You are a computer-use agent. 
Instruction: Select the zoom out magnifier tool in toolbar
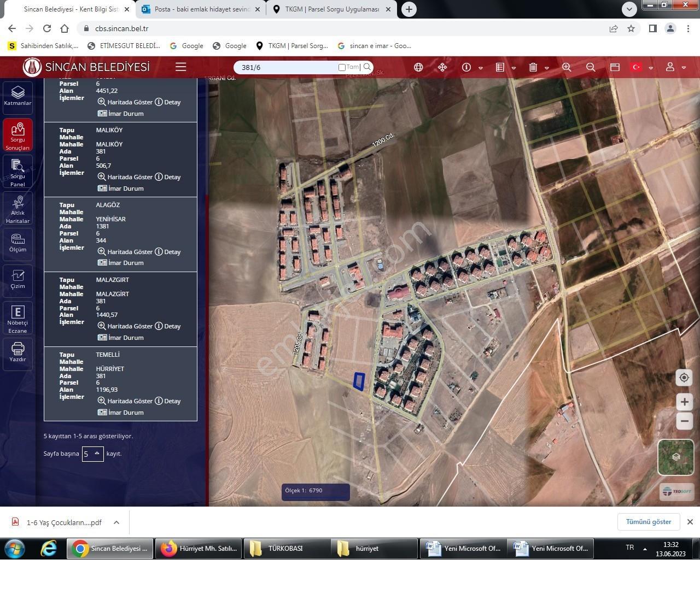[591, 67]
